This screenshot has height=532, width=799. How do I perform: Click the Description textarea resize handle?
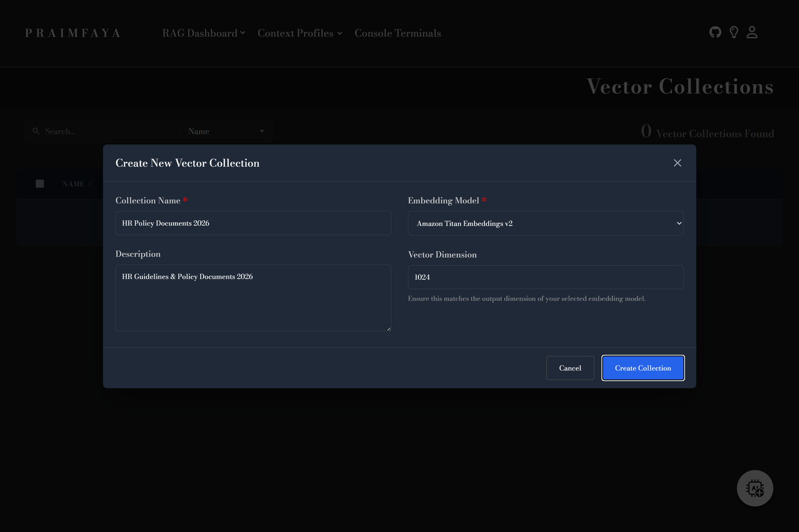[x=389, y=329]
